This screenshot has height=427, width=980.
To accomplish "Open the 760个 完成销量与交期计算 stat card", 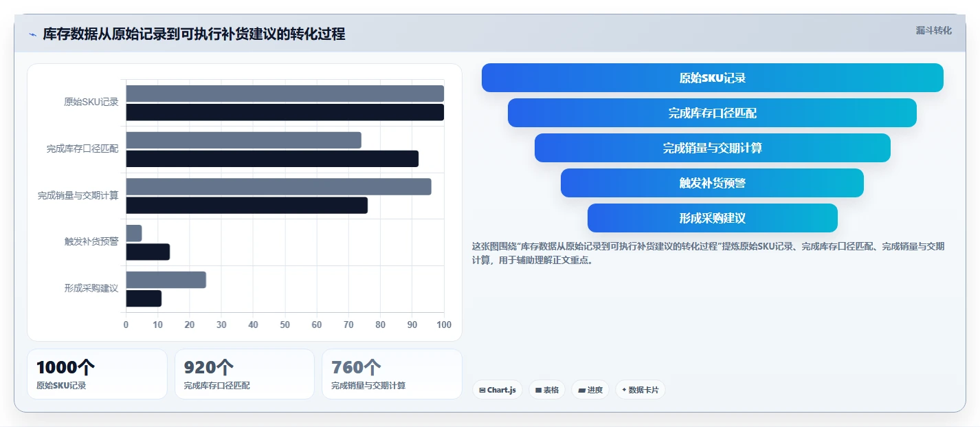I will 392,374.
